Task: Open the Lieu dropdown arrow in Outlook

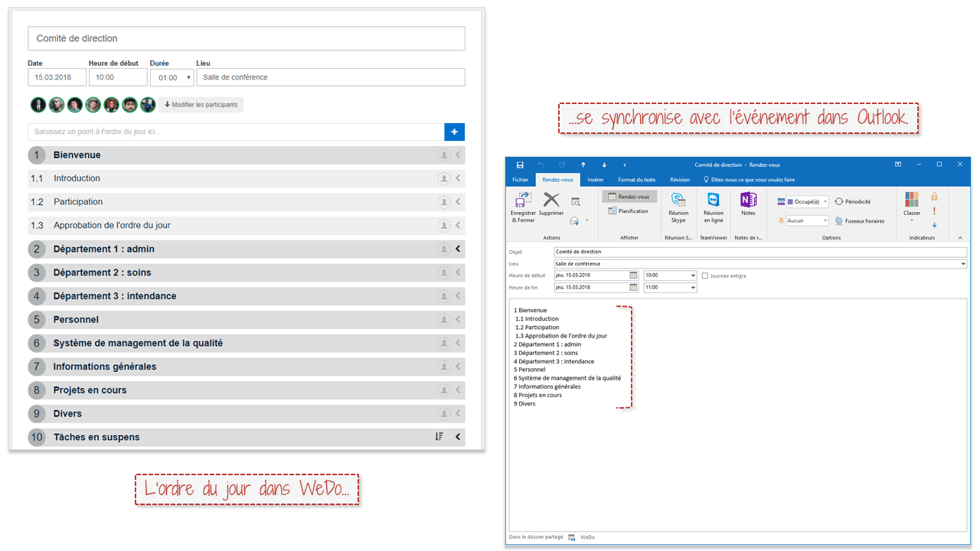Action: click(x=963, y=264)
